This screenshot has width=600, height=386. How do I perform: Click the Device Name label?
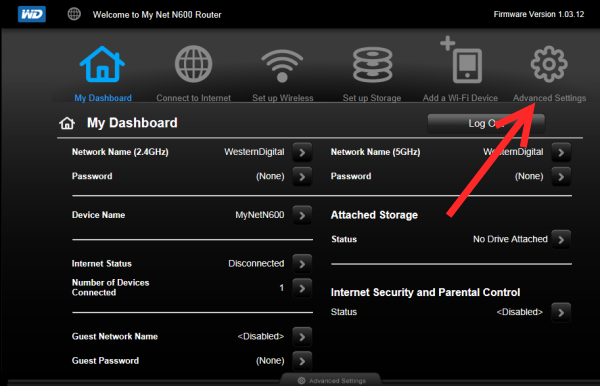point(98,215)
